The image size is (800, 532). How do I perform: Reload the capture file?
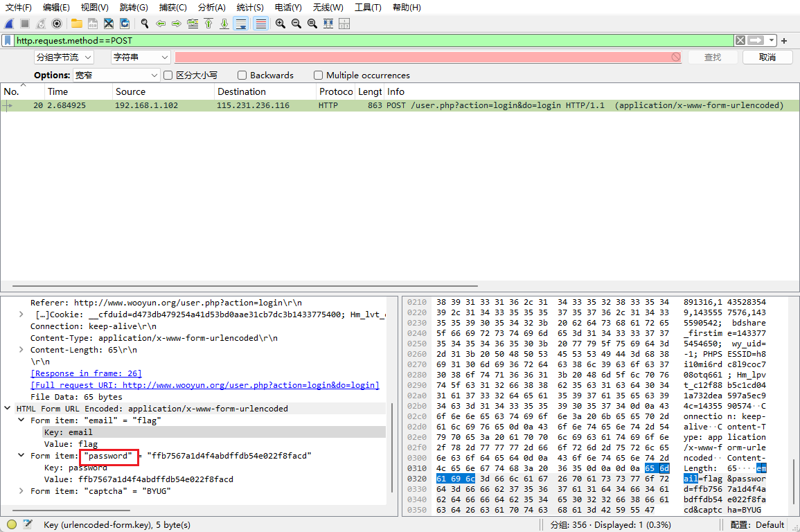click(x=125, y=23)
